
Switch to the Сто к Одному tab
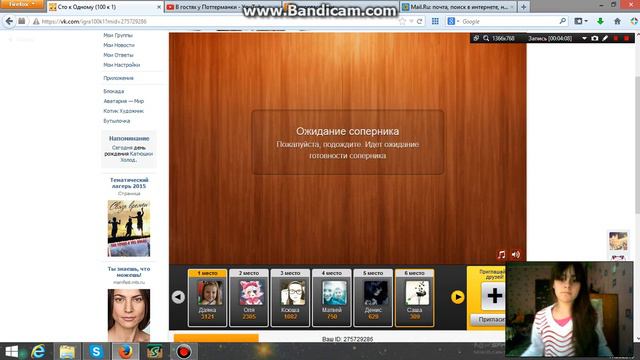pyautogui.click(x=104, y=7)
